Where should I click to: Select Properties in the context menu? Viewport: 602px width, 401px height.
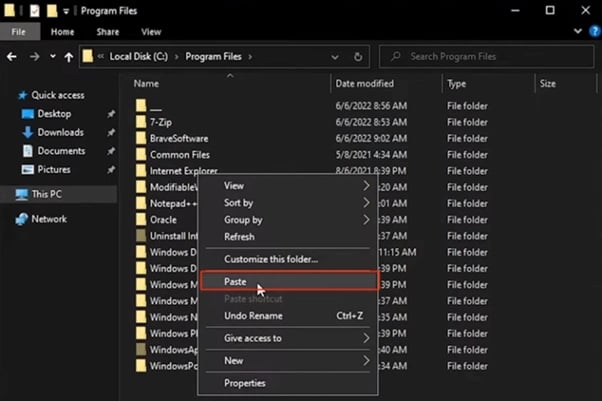[245, 383]
